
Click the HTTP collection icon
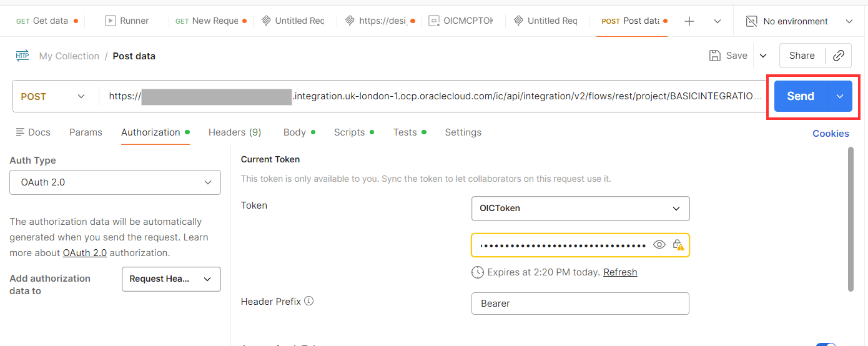coord(22,56)
